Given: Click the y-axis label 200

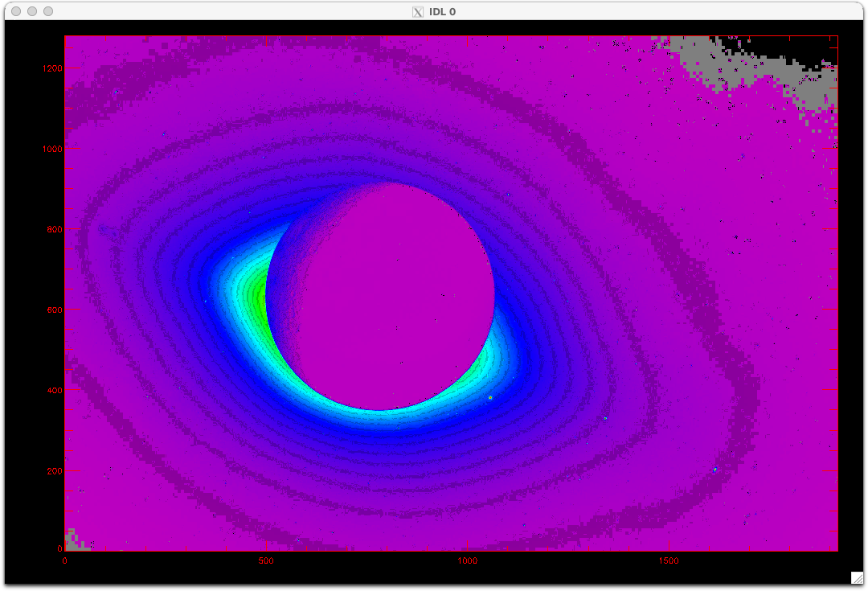Looking at the screenshot, I should pyautogui.click(x=55, y=471).
